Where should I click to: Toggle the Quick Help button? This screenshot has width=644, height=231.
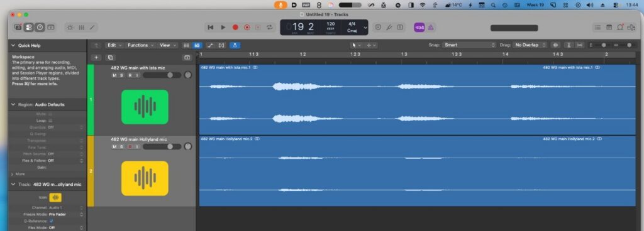pyautogui.click(x=40, y=28)
